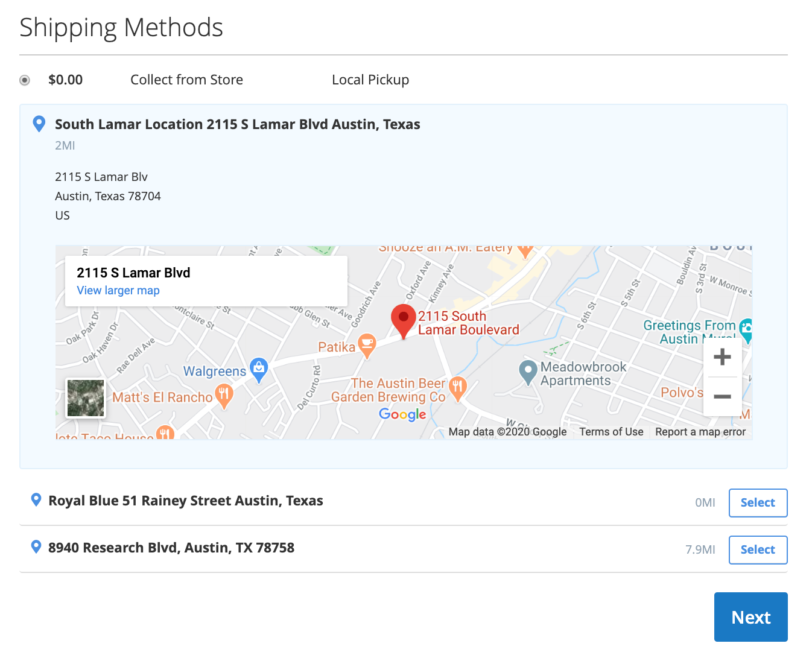Click Matt's El Rancho restaurant marker

tap(224, 396)
